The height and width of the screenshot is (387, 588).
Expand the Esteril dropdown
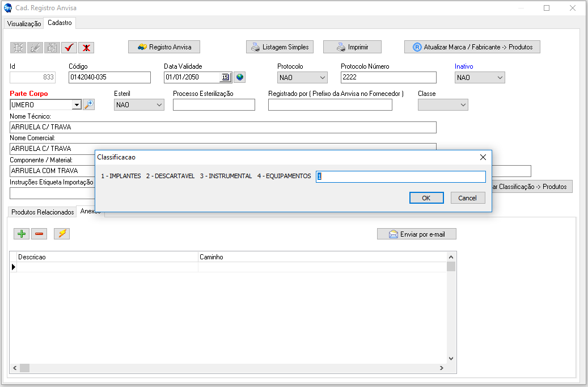coord(159,105)
